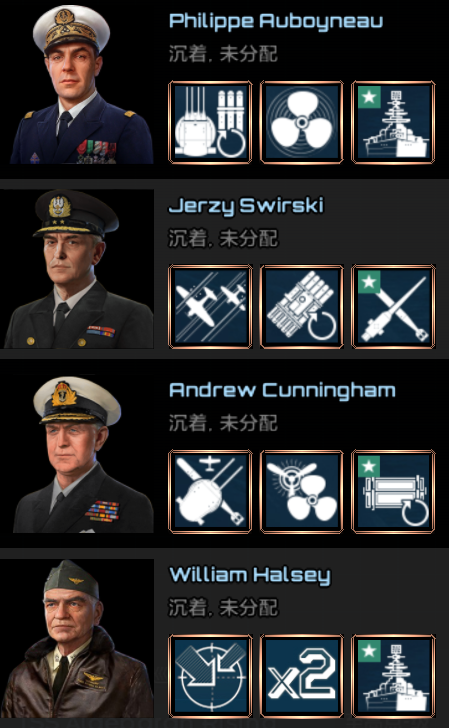Select Halsey's arrows and crosshair skill icon
Screen dimensions: 449x728
pyautogui.click(x=210, y=676)
